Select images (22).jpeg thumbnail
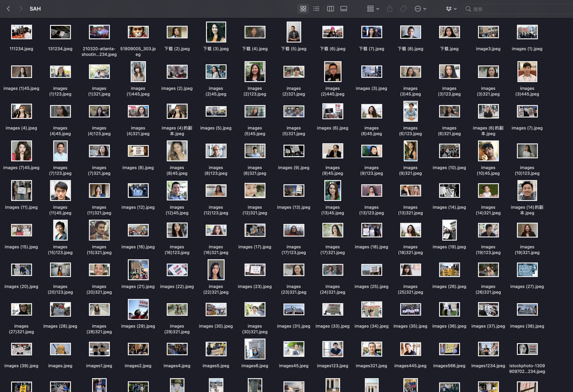Viewport: 573px width, 392px height. click(177, 270)
